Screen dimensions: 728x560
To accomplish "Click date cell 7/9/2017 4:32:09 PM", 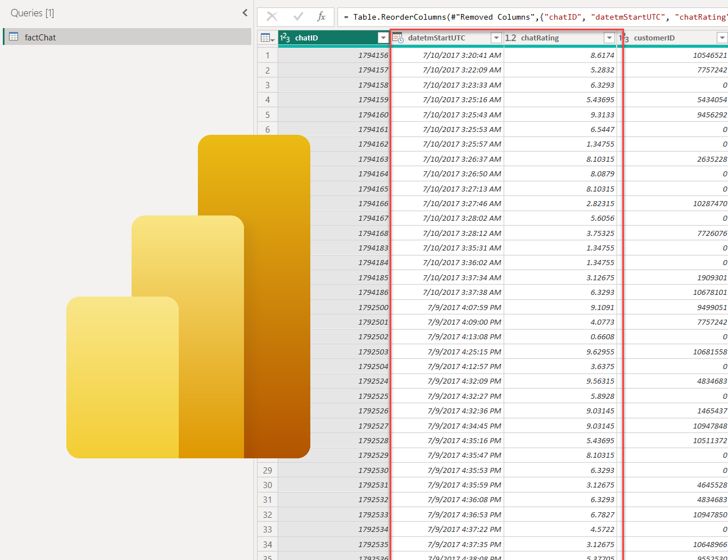I will point(447,381).
